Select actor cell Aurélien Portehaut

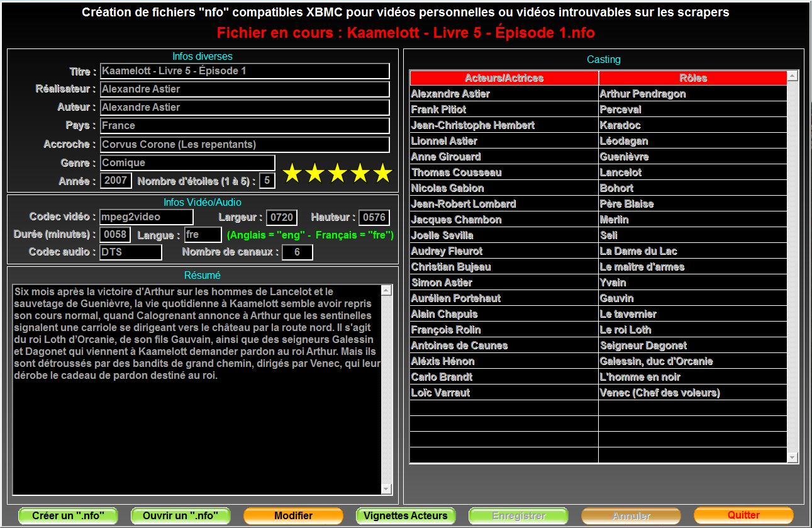(504, 298)
